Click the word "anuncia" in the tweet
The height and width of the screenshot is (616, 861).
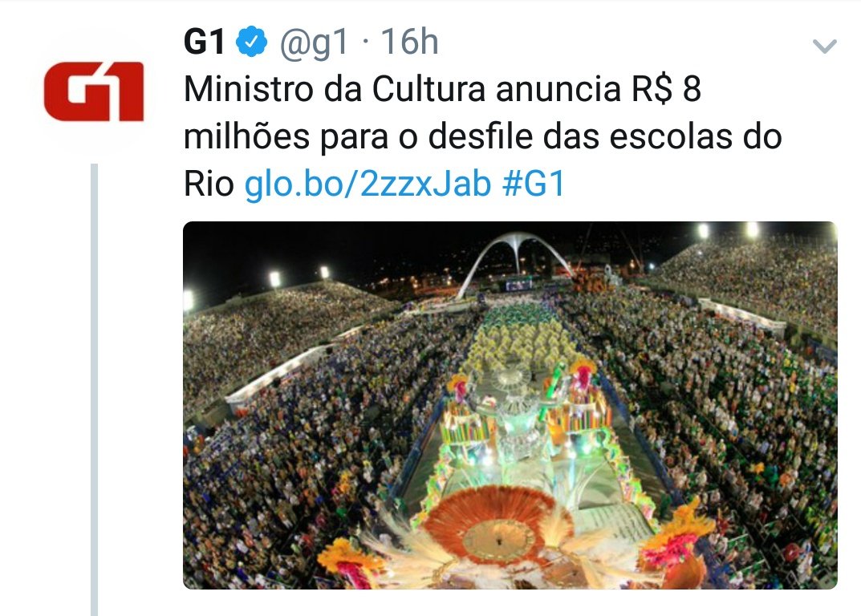coord(558,89)
